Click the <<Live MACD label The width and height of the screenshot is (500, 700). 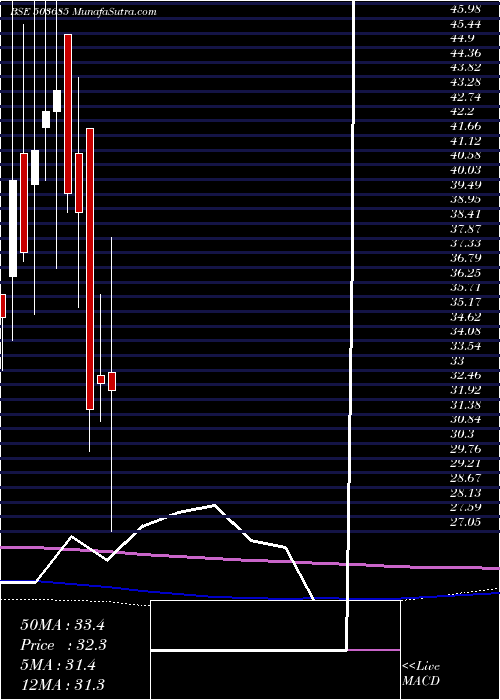421,674
